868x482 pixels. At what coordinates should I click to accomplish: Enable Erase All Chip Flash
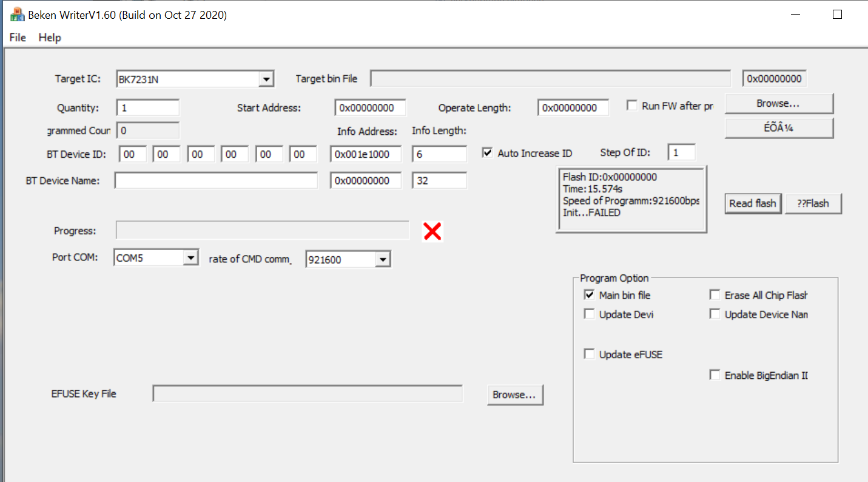click(x=715, y=294)
